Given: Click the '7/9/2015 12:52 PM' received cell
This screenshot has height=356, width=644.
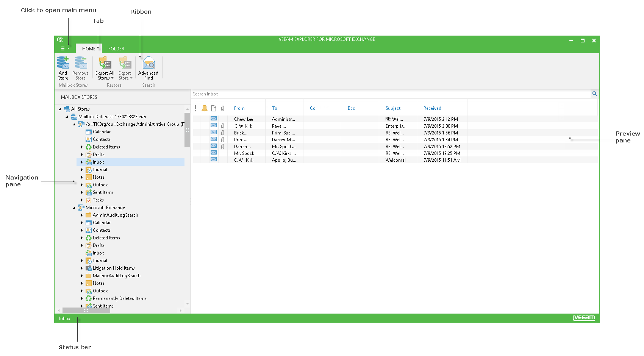Looking at the screenshot, I should 442,147.
